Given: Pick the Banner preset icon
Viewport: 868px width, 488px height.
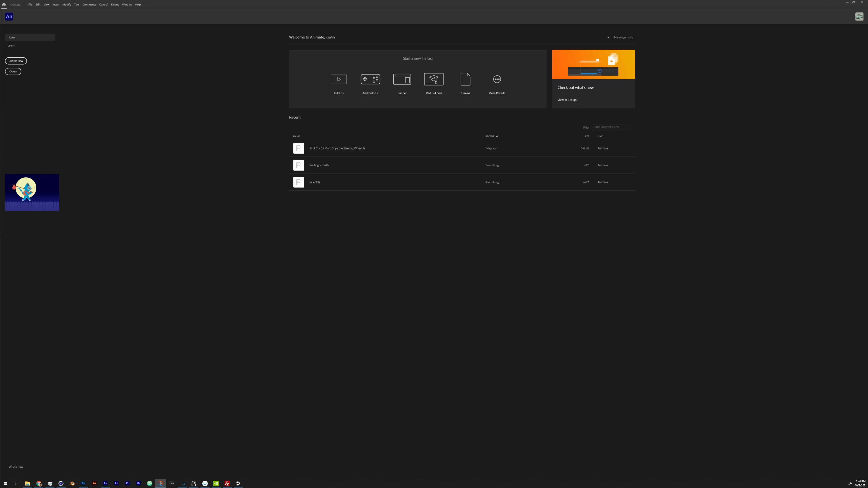Looking at the screenshot, I should tap(402, 79).
